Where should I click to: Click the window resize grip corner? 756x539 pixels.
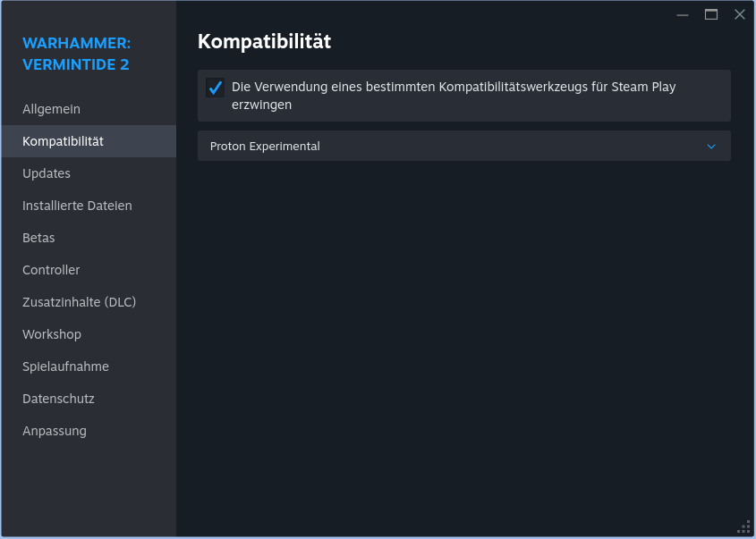tap(745, 527)
